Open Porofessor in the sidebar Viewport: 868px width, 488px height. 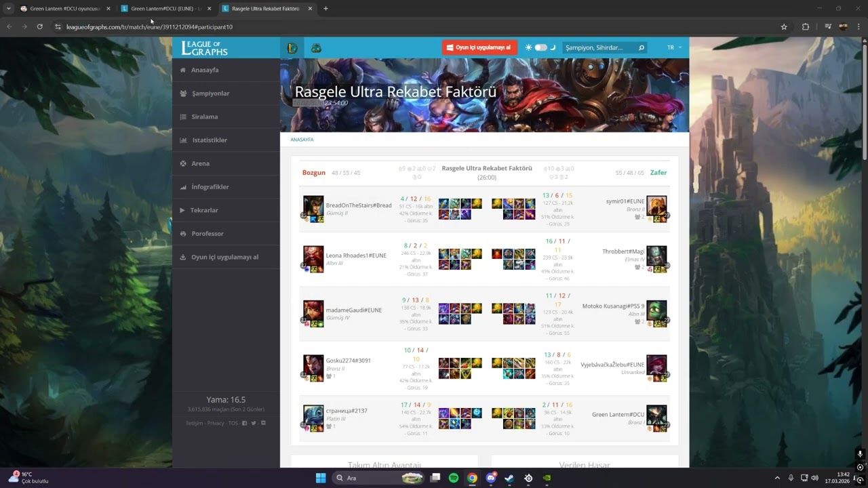226,234
